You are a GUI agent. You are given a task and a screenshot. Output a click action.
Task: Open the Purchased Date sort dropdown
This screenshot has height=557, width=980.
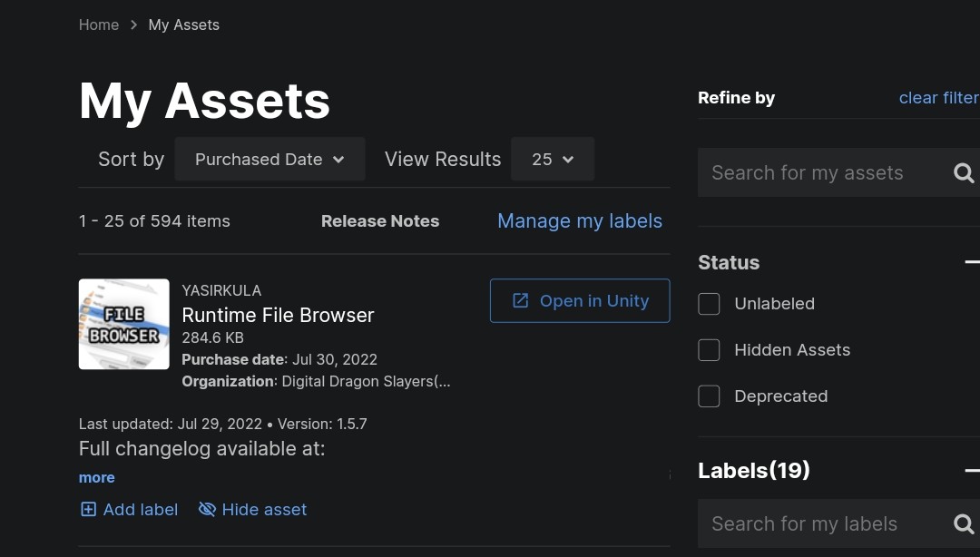(x=269, y=159)
